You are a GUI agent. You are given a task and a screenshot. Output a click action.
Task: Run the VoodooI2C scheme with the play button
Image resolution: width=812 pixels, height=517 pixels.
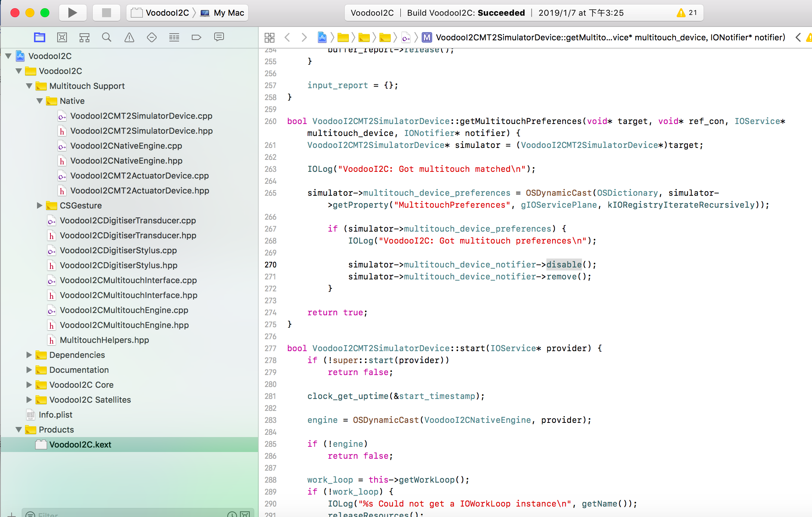coord(73,13)
